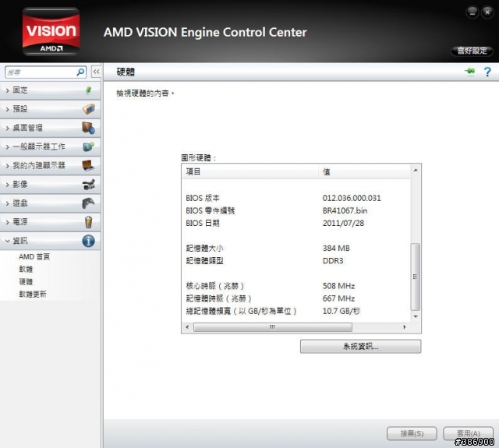499x448 pixels.
Task: Click the value 384 MB
Action: click(336, 248)
